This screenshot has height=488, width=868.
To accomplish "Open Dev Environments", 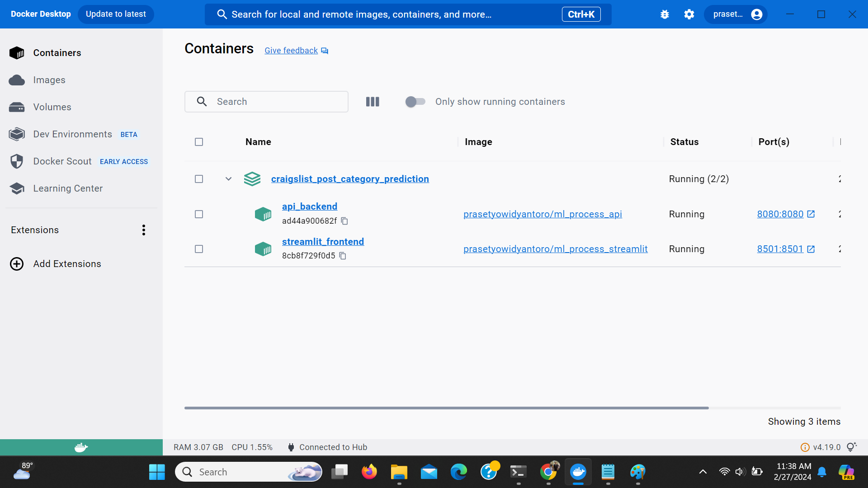I will [72, 134].
